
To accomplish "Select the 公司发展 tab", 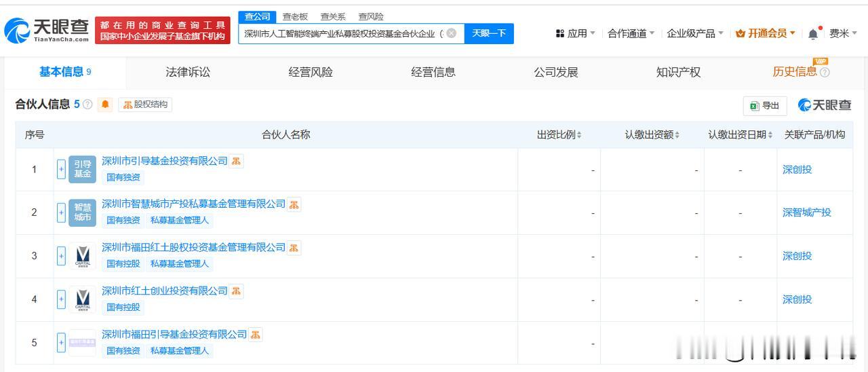I will coord(556,72).
